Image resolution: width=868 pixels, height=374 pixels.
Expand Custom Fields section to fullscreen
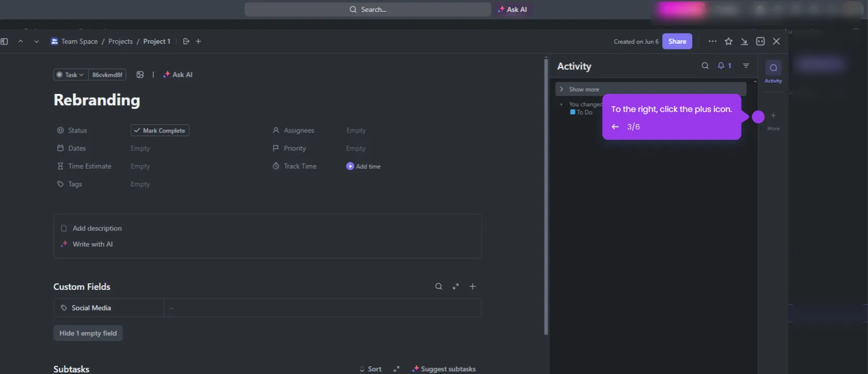455,287
